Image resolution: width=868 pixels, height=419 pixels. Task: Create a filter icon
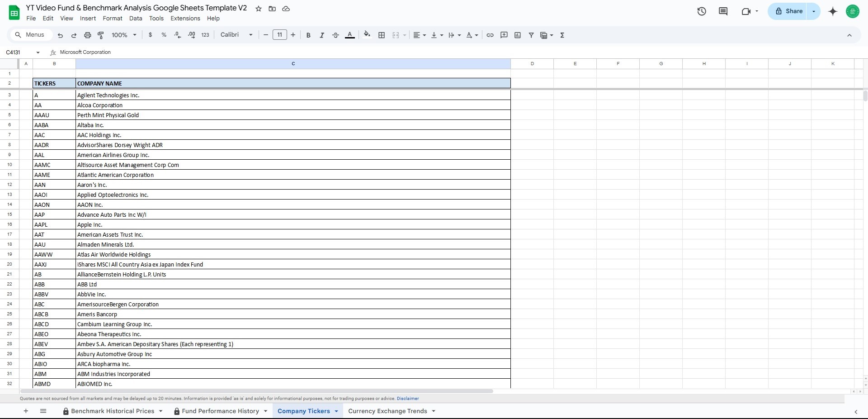point(531,35)
